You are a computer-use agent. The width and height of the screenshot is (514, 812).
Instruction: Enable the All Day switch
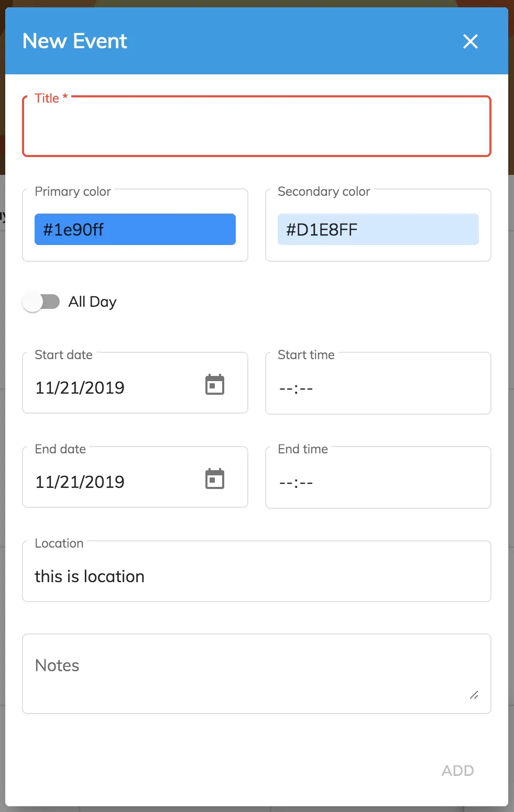point(41,302)
